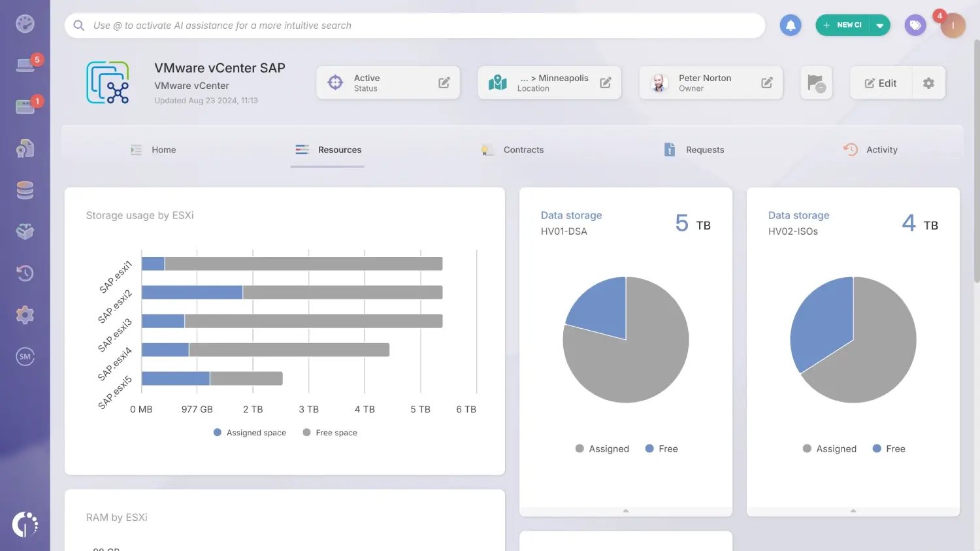Open the notifications bell
This screenshot has height=551, width=980.
[x=790, y=25]
